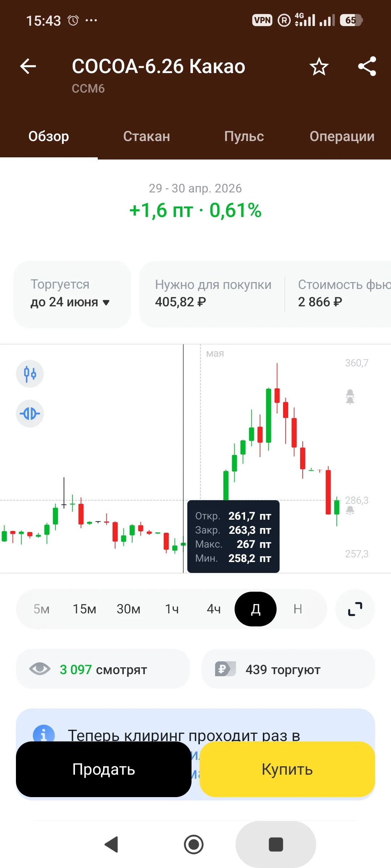Switch chart to 4ч timeframe
Viewport: 391px width, 868px height.
tap(214, 609)
